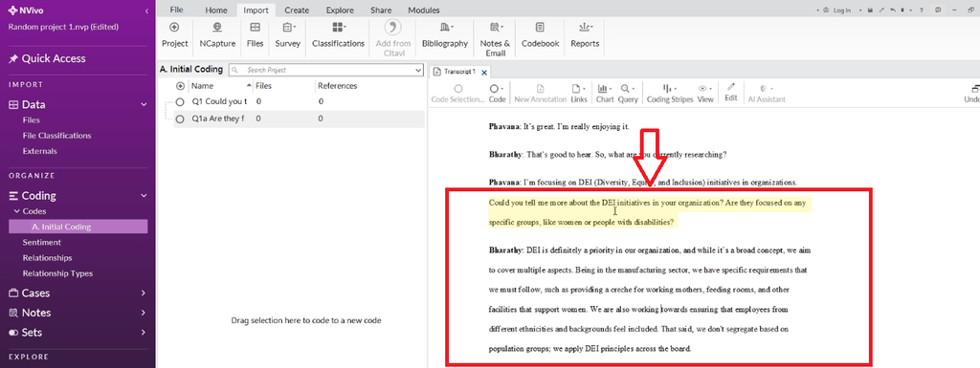The image size is (980, 368).
Task: Switch to the Create ribbon tab
Action: click(297, 10)
